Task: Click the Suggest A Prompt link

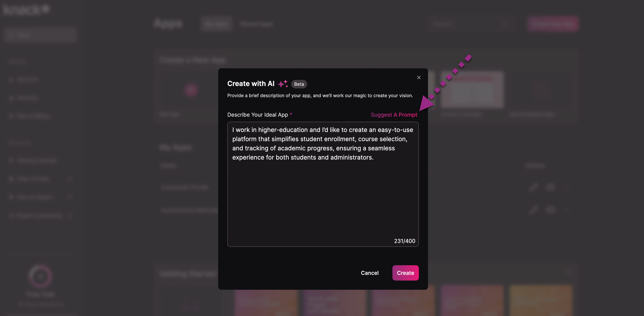Action: click(x=394, y=115)
